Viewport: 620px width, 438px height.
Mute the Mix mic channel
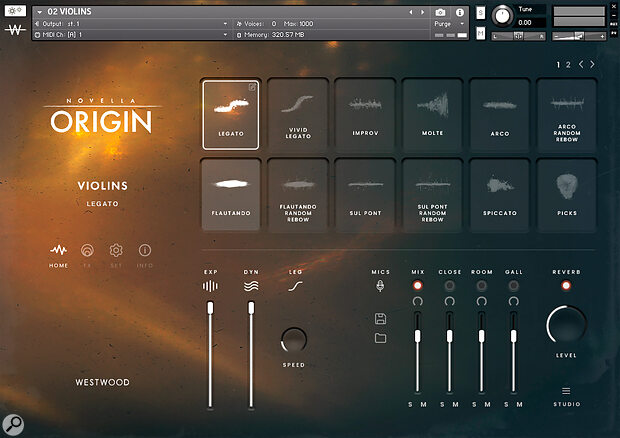point(423,404)
